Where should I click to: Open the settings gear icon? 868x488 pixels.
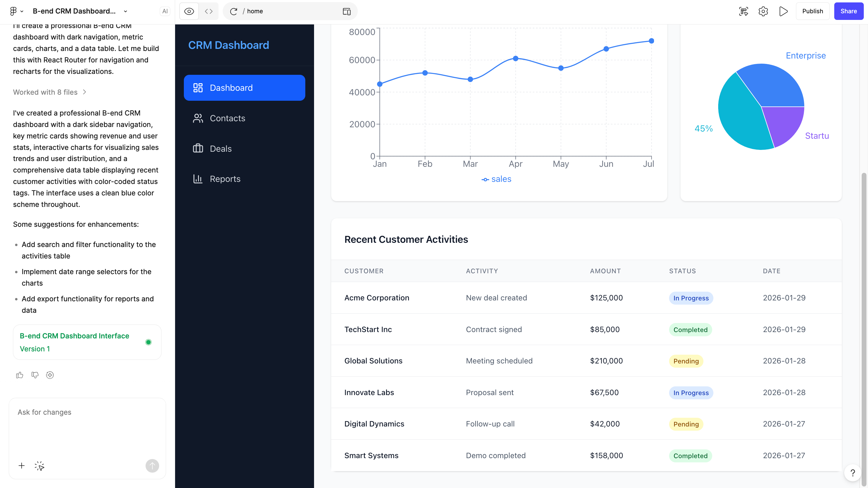tap(763, 11)
